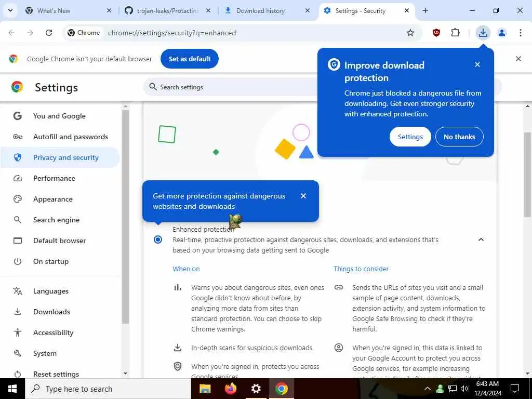This screenshot has height=399, width=532.
Task: Open Performance settings
Action: pyautogui.click(x=60, y=178)
